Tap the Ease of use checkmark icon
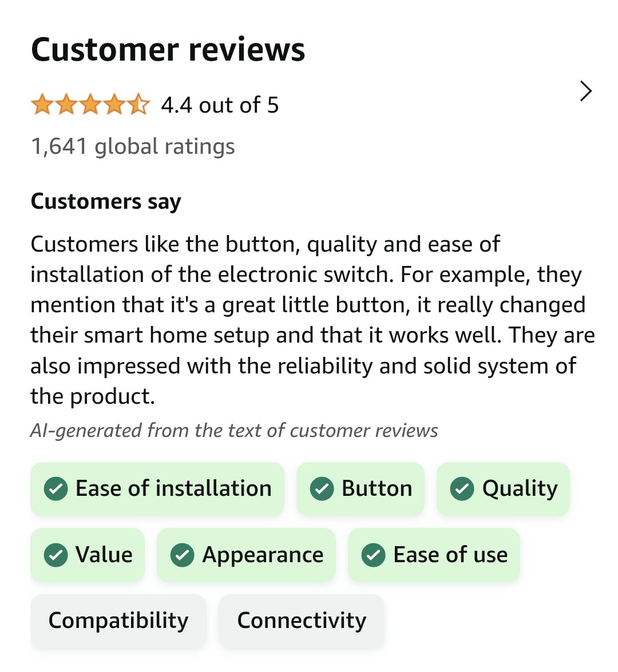This screenshot has width=618, height=672. click(x=374, y=555)
